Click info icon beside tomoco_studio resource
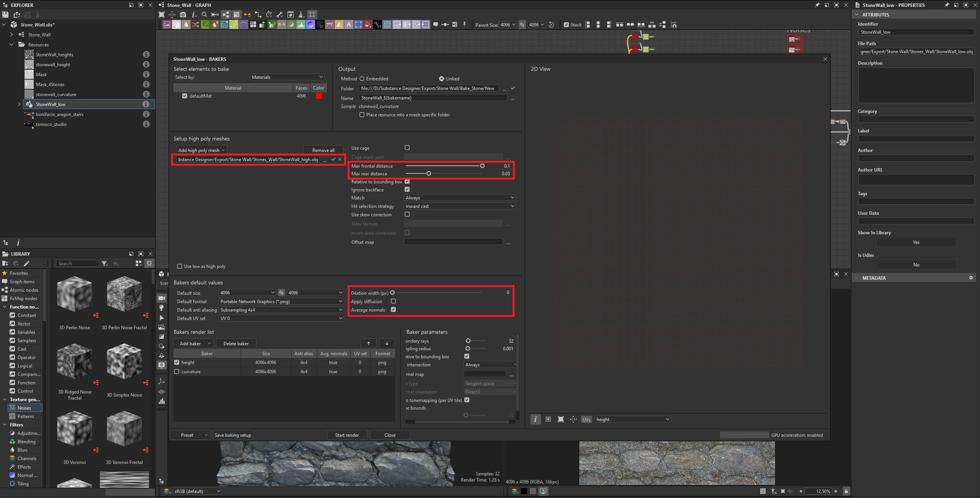 point(146,124)
